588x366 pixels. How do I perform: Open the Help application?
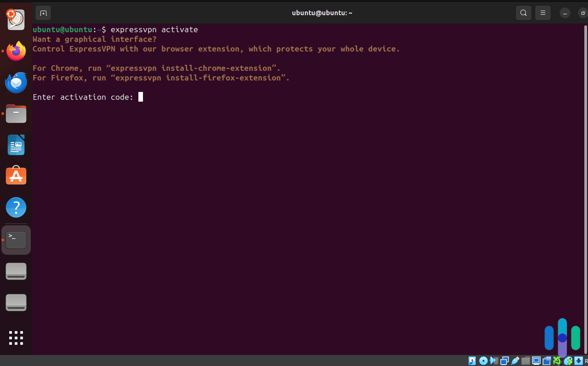tap(16, 207)
